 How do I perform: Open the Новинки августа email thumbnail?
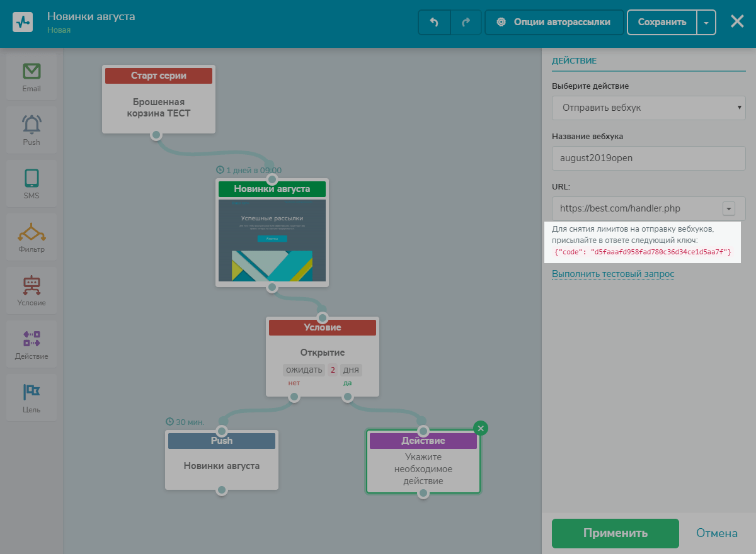pyautogui.click(x=272, y=240)
